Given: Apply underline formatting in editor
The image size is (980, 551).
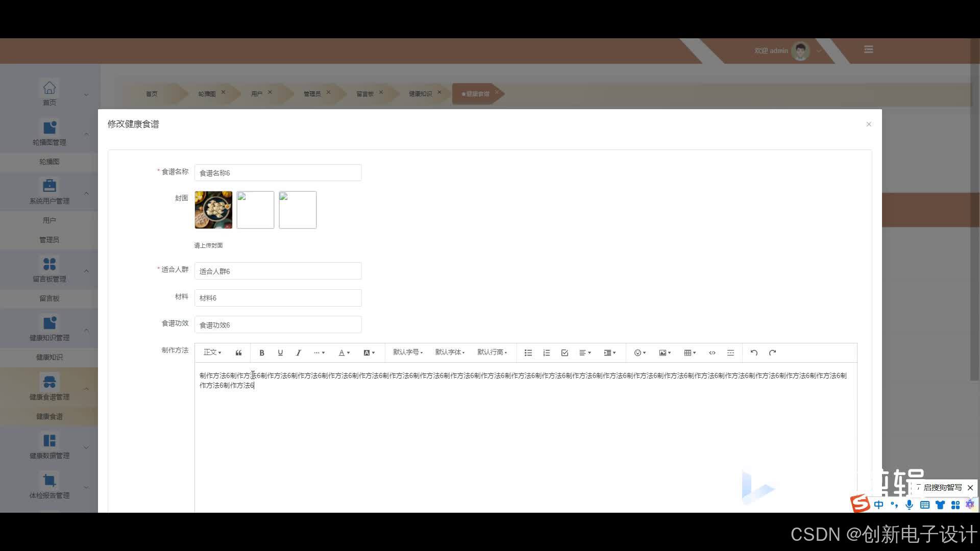Looking at the screenshot, I should click(280, 353).
